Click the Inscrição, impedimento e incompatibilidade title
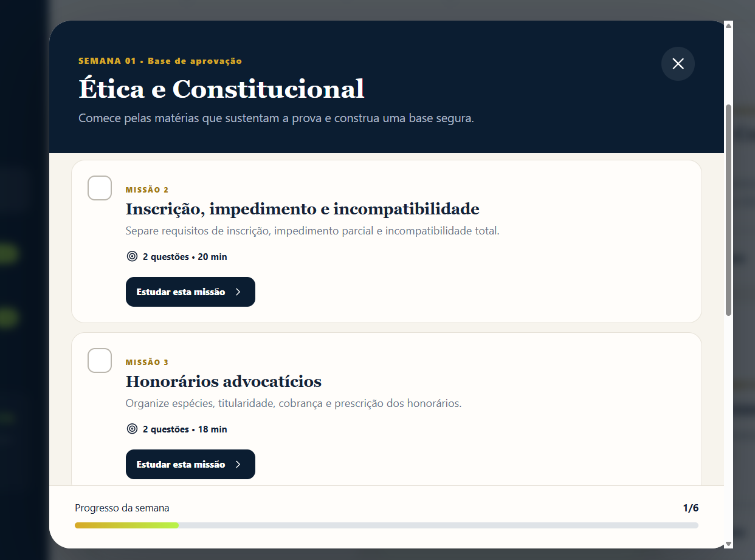Viewport: 755px width, 560px height. (302, 210)
